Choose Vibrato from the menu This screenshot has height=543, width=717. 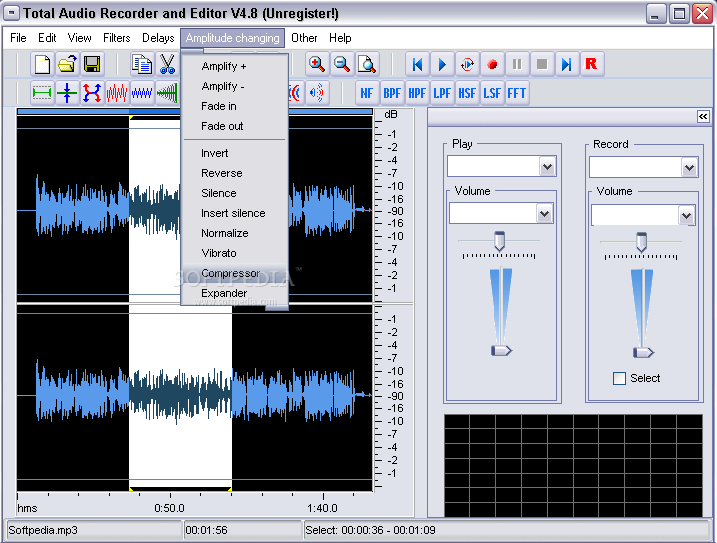[x=235, y=253]
